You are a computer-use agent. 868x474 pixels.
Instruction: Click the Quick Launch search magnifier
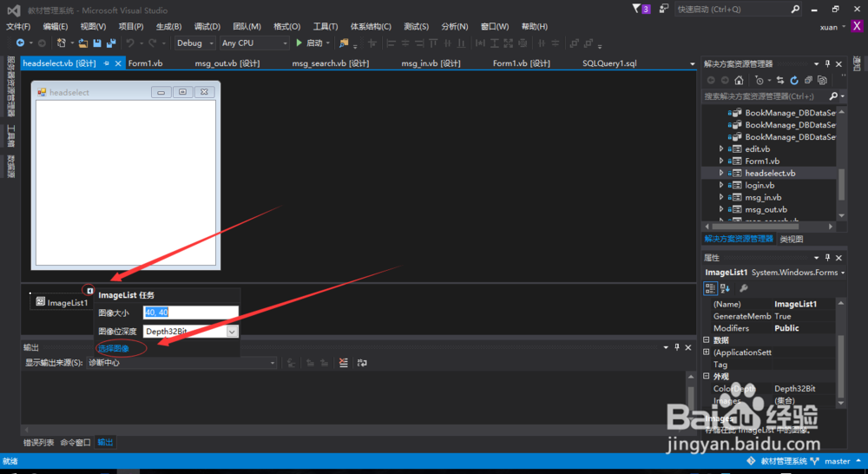795,9
